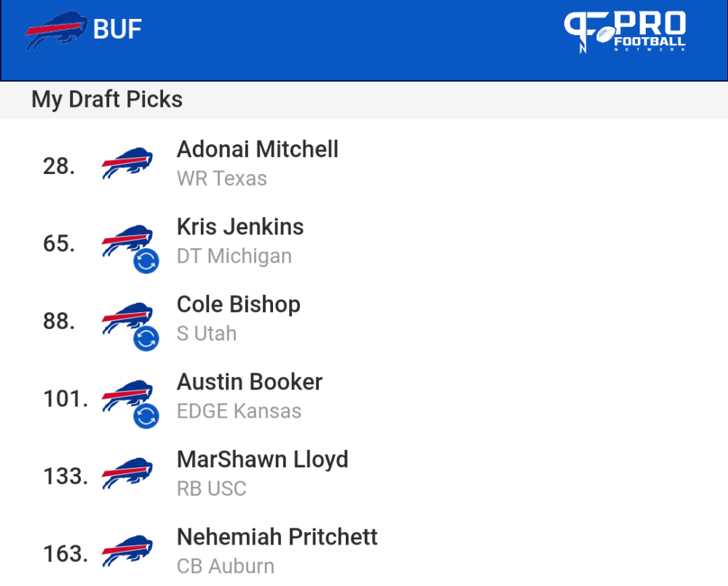Viewport: 728px width, 586px height.
Task: Click the trade icon on pick 65
Action: (x=146, y=261)
